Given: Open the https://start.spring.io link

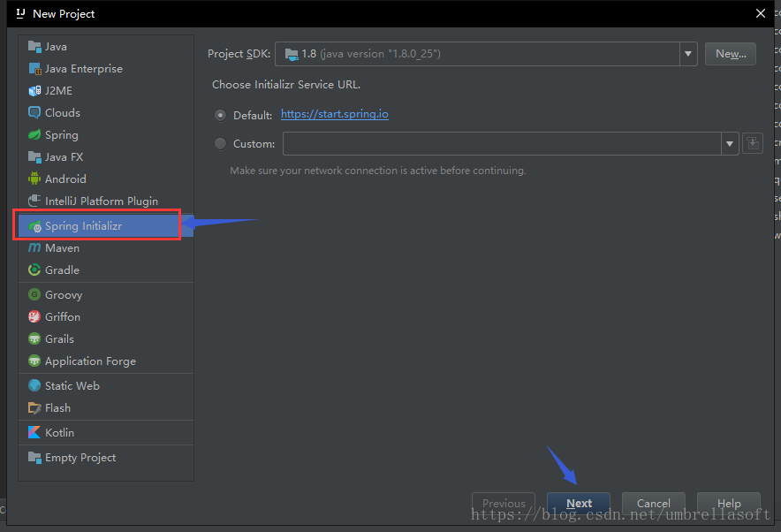Looking at the screenshot, I should click(x=335, y=114).
